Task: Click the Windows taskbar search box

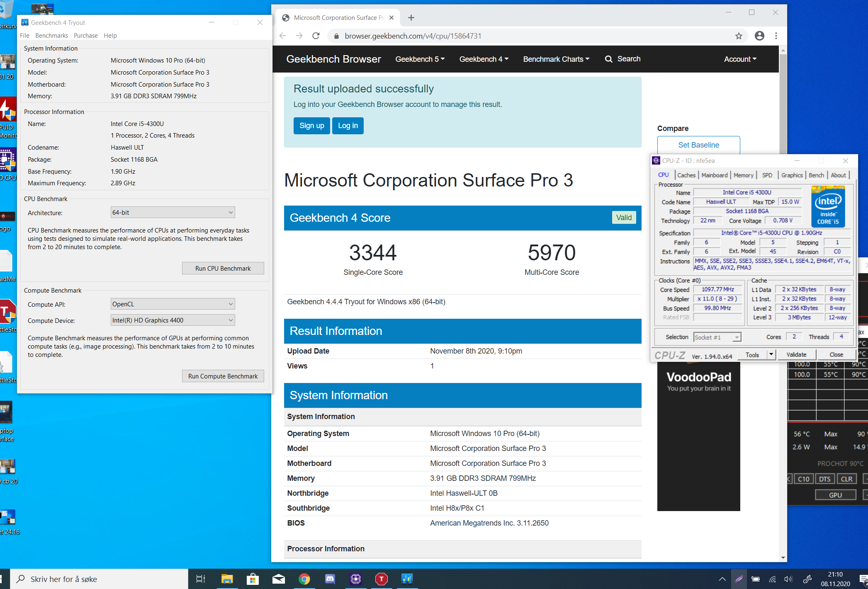Action: [x=100, y=579]
